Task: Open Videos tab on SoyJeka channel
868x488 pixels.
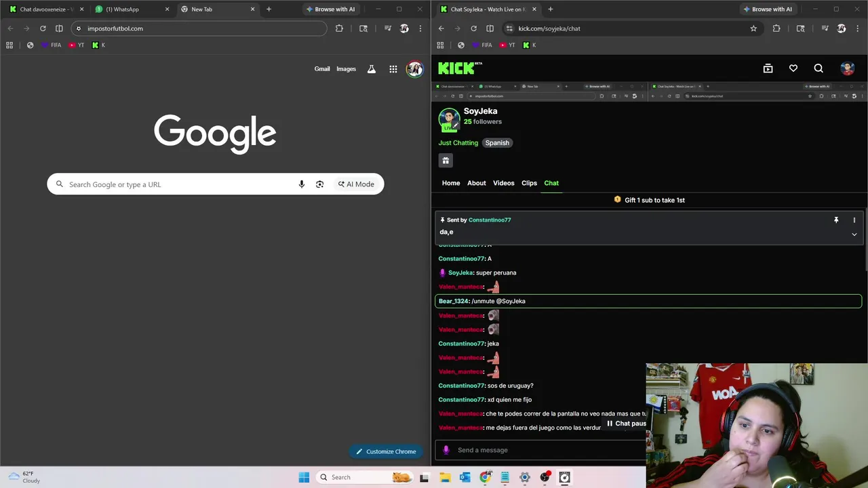Action: point(504,183)
